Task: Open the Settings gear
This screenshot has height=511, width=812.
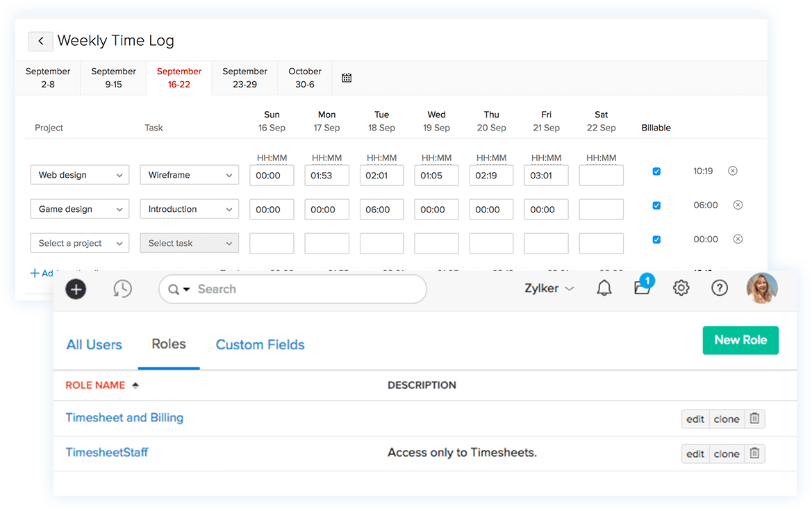Action: pos(681,287)
